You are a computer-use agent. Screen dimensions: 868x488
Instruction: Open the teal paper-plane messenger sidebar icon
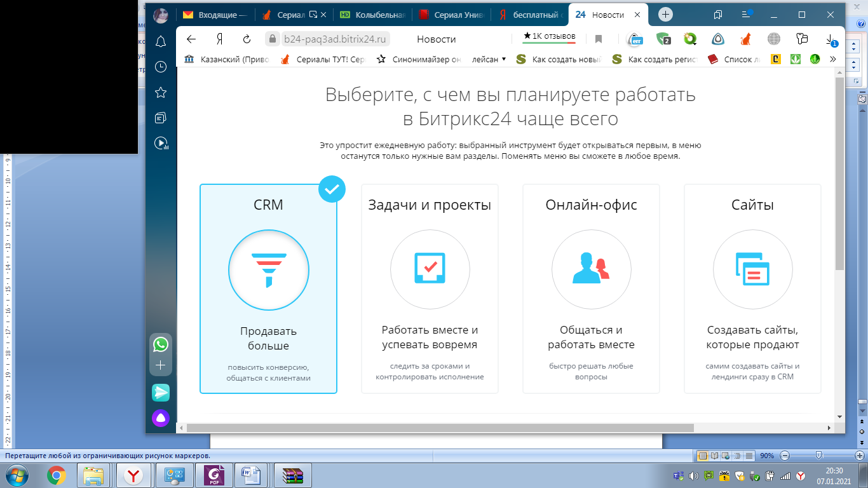[161, 393]
